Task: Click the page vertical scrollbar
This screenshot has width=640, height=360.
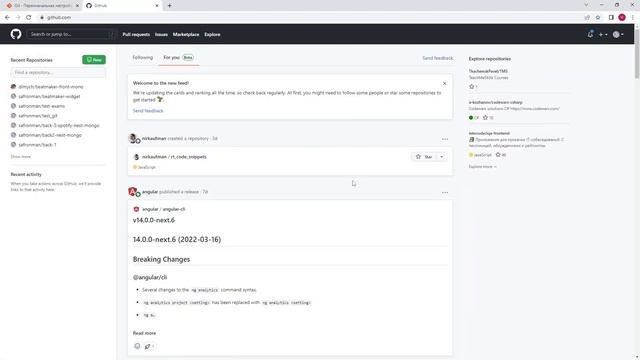Action: point(637,53)
